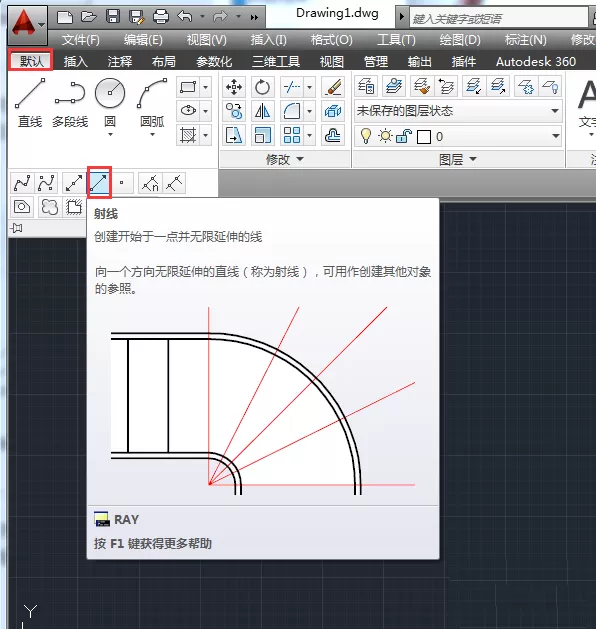This screenshot has width=596, height=629.
Task: Expand the 图层 panel dropdown
Action: pos(458,160)
